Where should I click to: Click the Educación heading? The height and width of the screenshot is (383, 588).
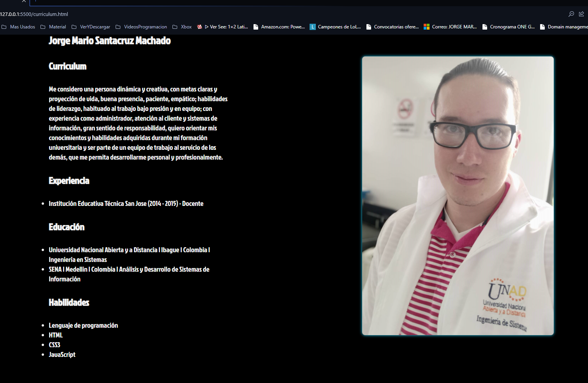tap(67, 227)
